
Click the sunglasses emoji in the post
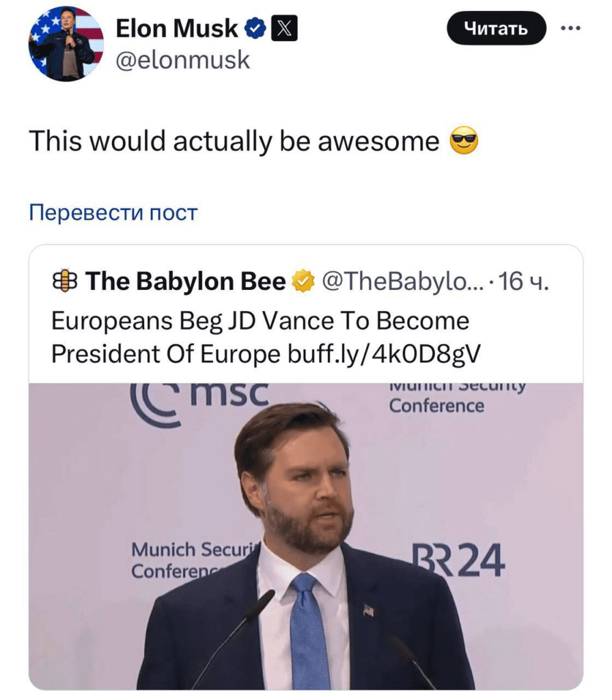pos(464,141)
